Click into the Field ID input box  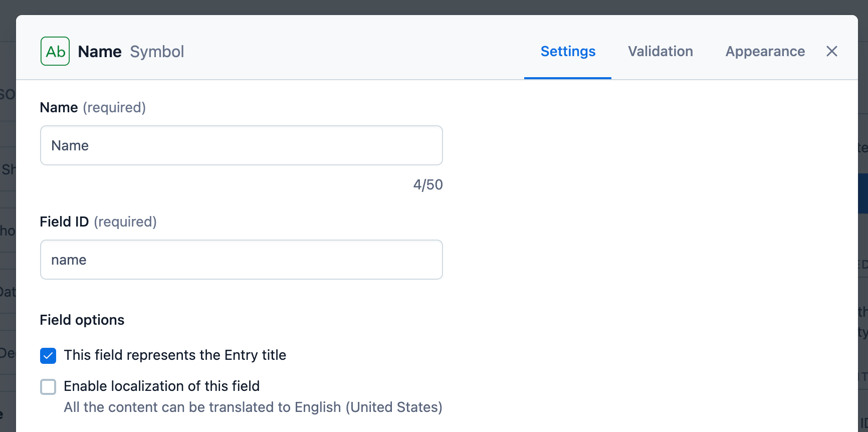click(x=242, y=260)
